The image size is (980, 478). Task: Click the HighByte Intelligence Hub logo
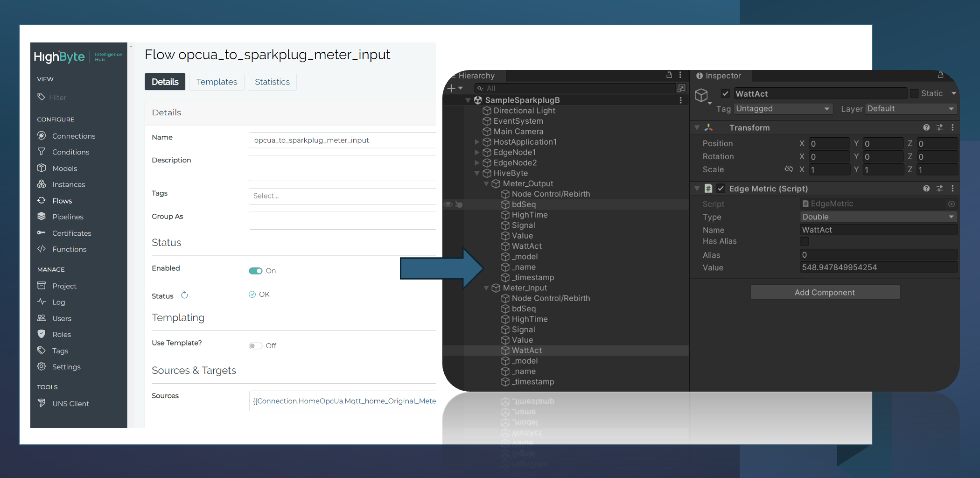(x=77, y=57)
